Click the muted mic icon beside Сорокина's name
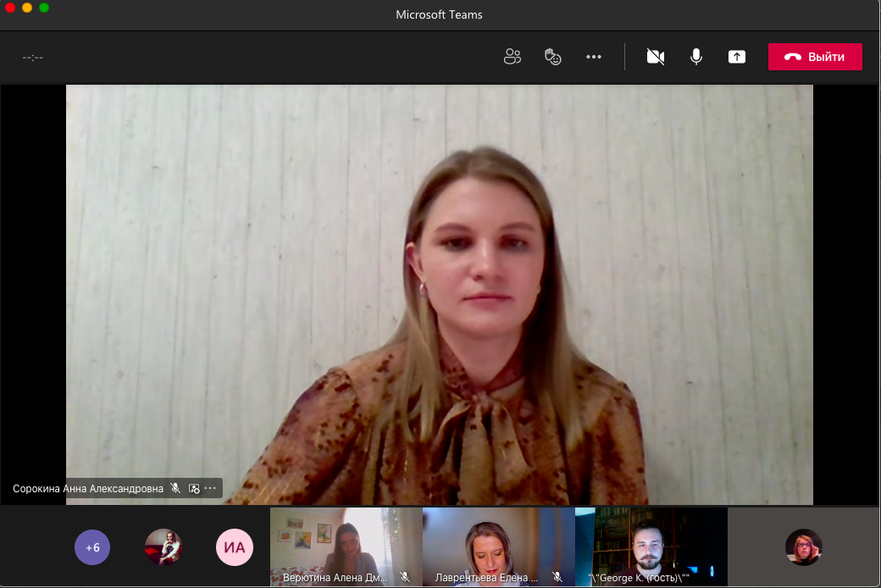This screenshot has width=881, height=588. coord(175,489)
